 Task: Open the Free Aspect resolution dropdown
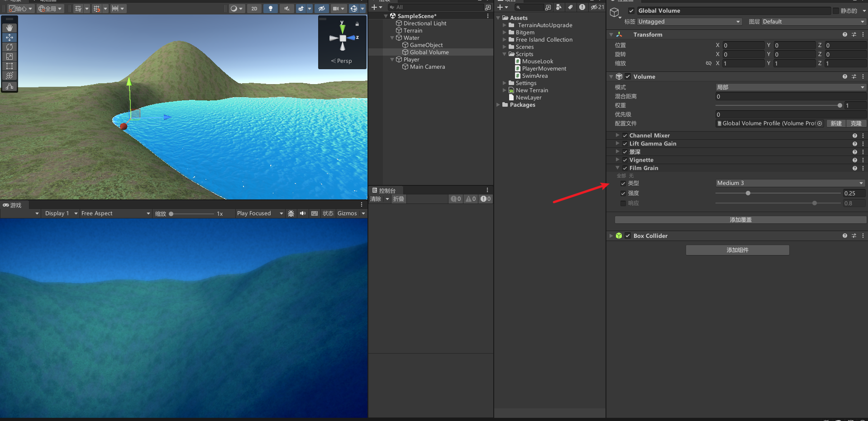115,213
